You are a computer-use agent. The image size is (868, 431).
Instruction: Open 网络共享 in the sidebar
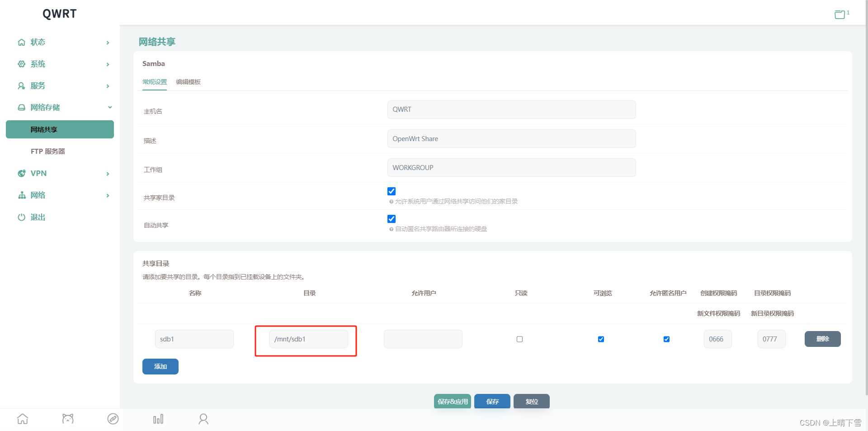(x=60, y=129)
